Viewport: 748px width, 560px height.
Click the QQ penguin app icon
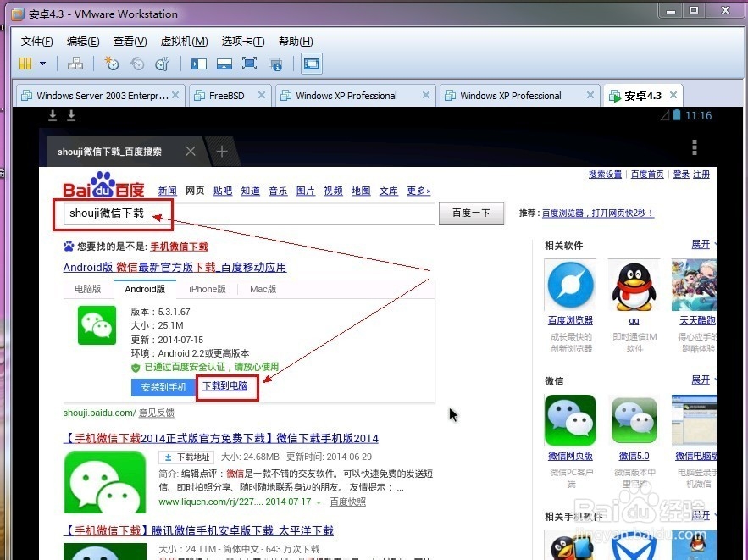(634, 286)
